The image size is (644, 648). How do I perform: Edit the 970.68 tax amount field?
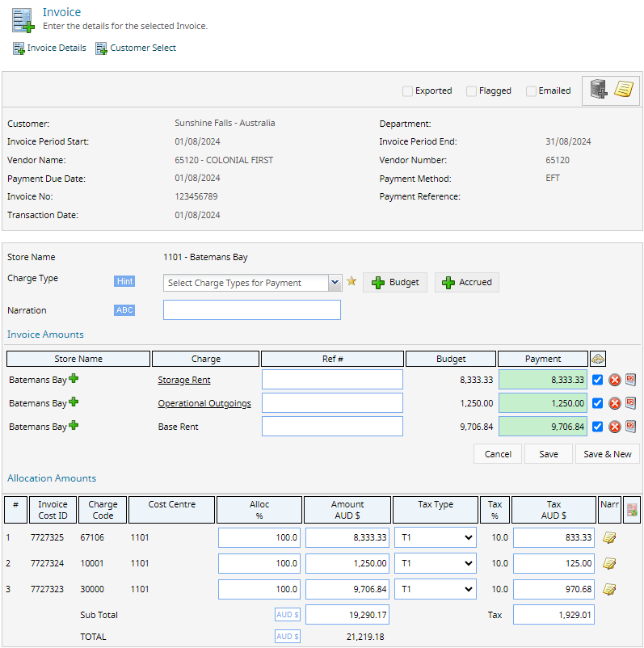[554, 589]
